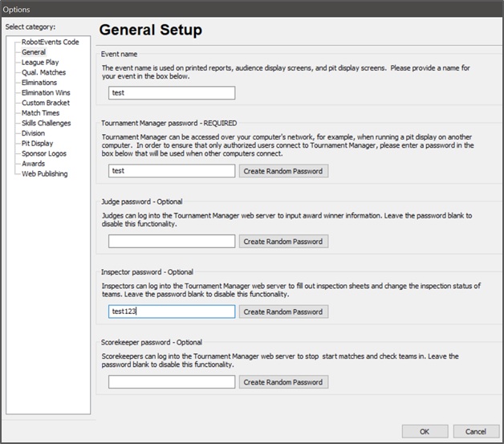Screen dimensions: 504x444
Task: Select Skills Challenges category
Action: coord(46,124)
